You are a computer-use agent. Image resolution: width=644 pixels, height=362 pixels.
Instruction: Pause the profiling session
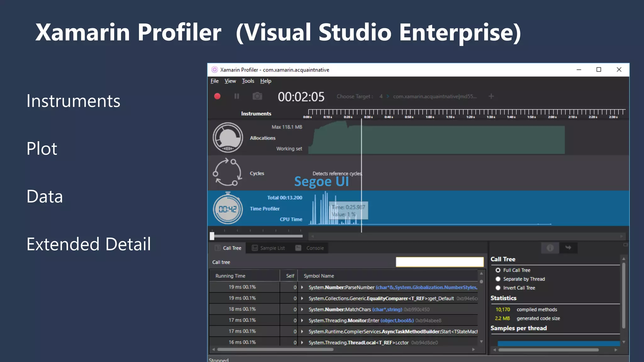(x=237, y=96)
